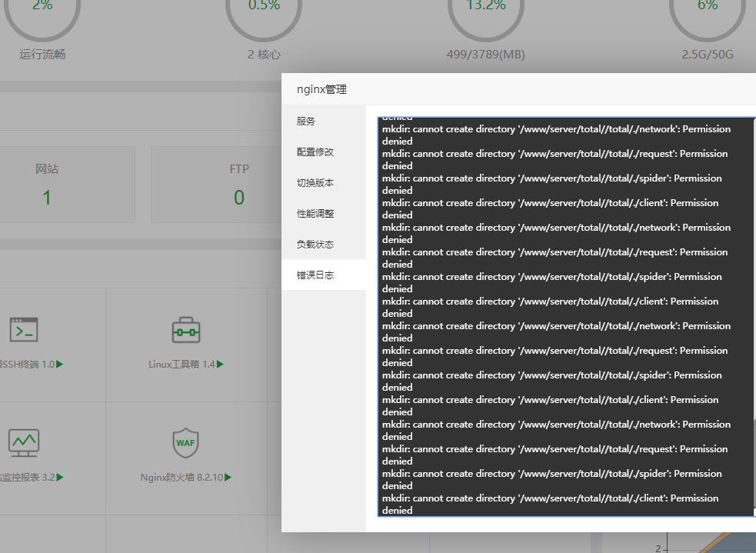Click the green arrow beside 监控报表 3.2

point(59,477)
